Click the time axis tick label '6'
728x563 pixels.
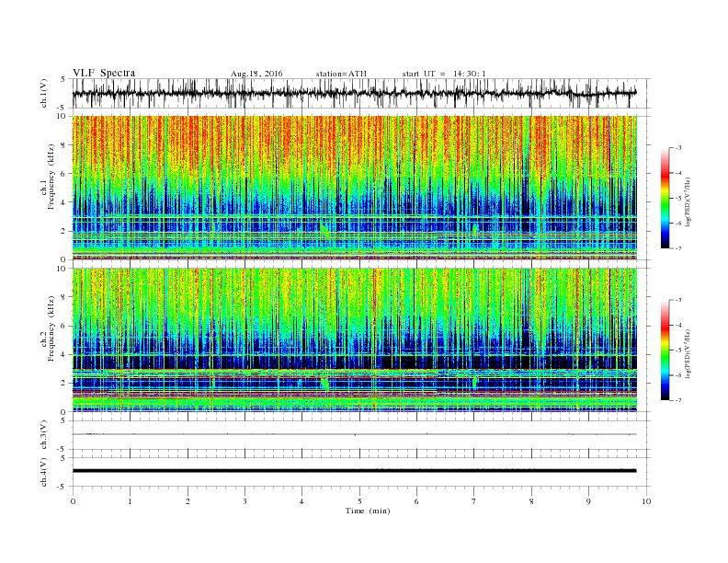tap(416, 501)
